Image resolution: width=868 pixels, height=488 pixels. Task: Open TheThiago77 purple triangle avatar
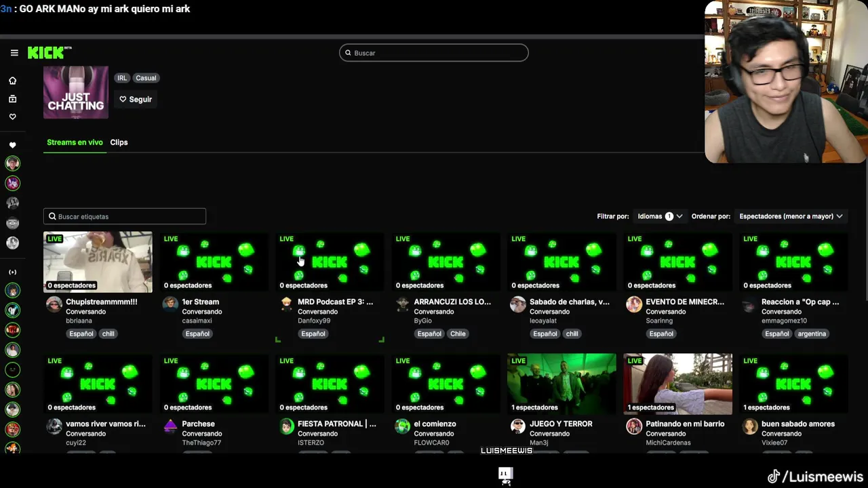click(170, 426)
